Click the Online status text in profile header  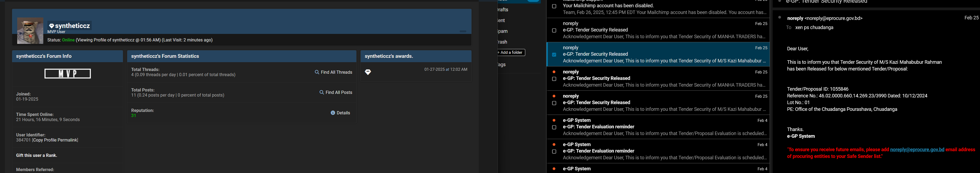pyautogui.click(x=69, y=40)
